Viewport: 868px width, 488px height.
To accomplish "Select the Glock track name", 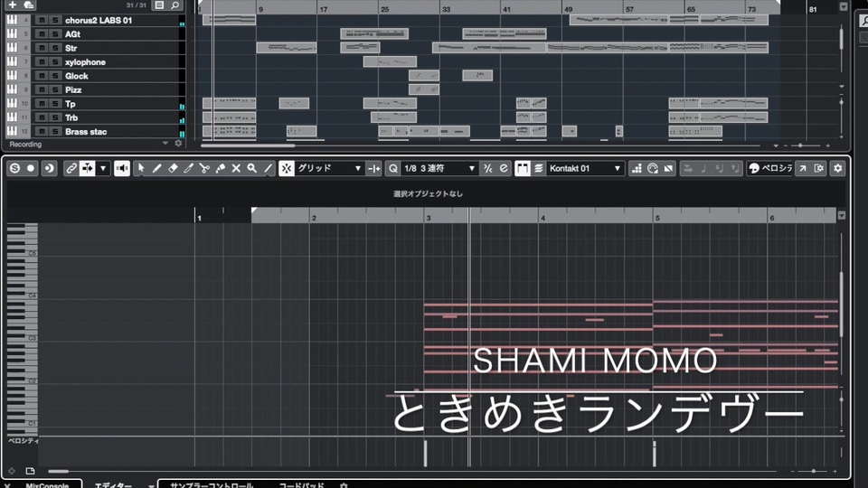I will point(76,76).
